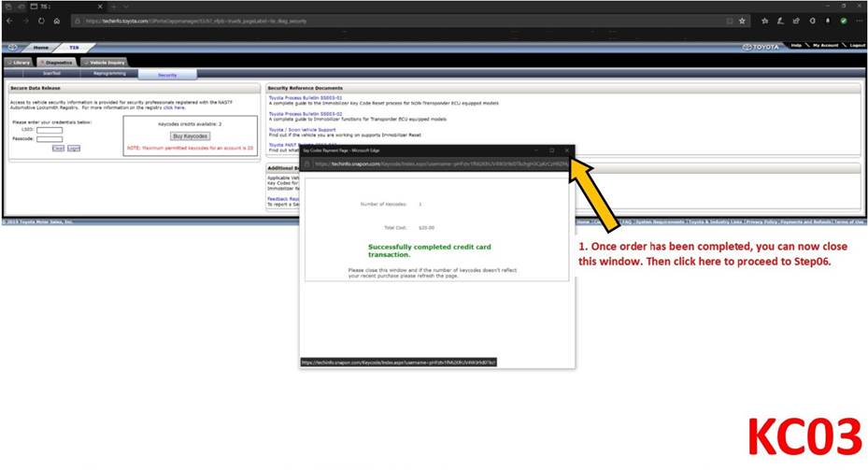Reload the page with the refresh icon
The height and width of the screenshot is (470, 868).
(x=41, y=21)
